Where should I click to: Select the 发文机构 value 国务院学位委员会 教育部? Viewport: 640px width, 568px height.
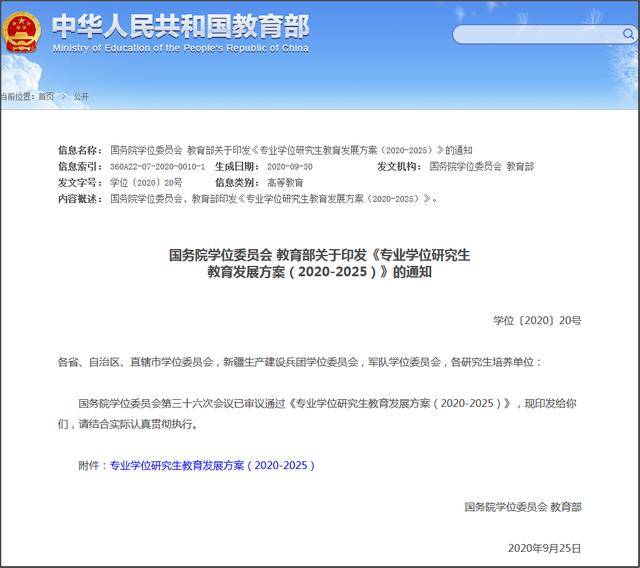coord(482,166)
